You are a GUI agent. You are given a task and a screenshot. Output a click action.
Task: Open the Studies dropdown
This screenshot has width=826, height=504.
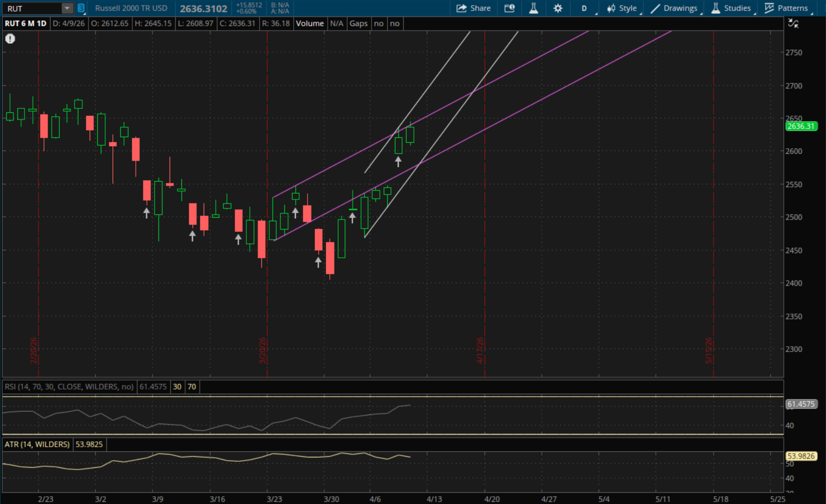click(731, 8)
